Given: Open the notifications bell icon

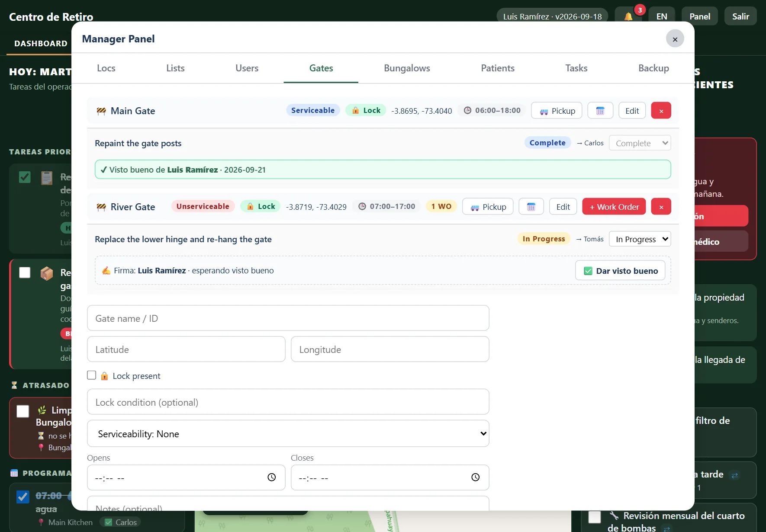Looking at the screenshot, I should point(628,16).
